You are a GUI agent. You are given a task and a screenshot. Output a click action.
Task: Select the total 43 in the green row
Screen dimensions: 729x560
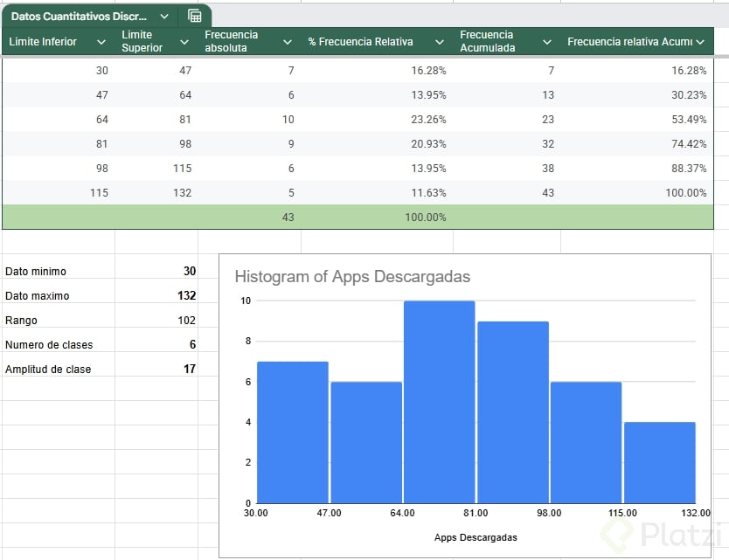[288, 218]
